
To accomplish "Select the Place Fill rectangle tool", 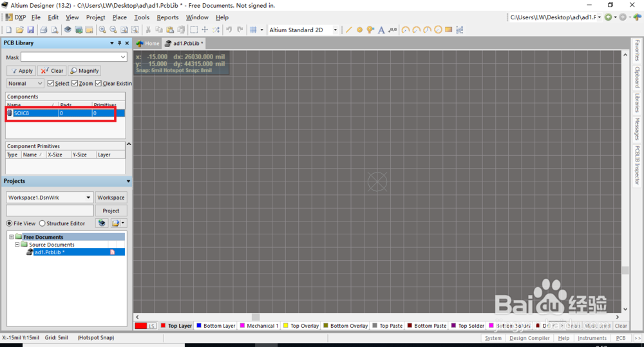I will 448,30.
